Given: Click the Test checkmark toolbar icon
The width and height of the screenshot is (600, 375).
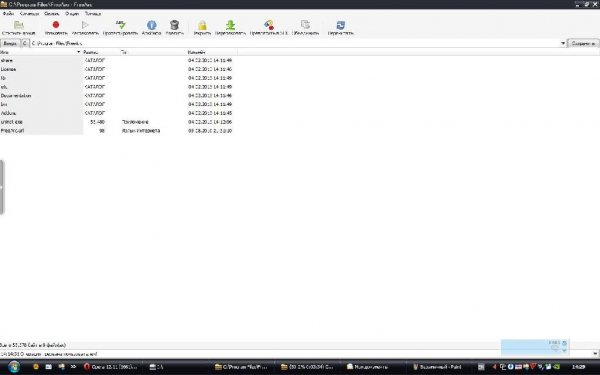Looking at the screenshot, I should pyautogui.click(x=121, y=25).
